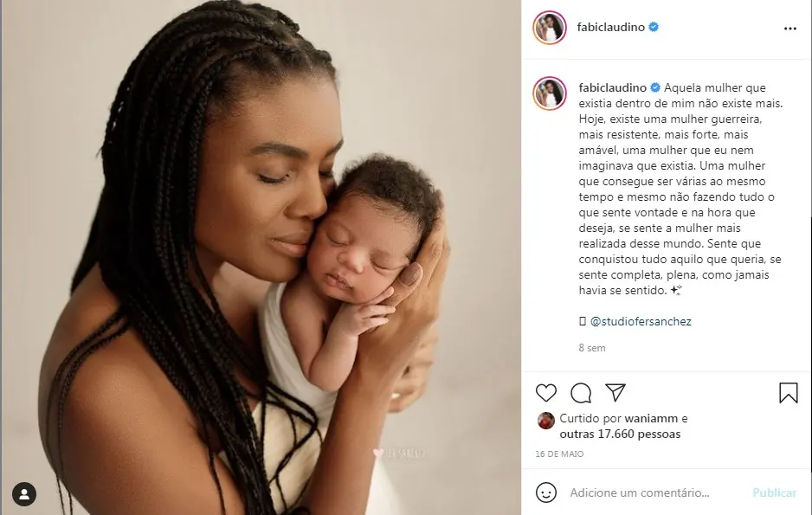Share post via paper plane icon
The width and height of the screenshot is (812, 515).
(615, 392)
